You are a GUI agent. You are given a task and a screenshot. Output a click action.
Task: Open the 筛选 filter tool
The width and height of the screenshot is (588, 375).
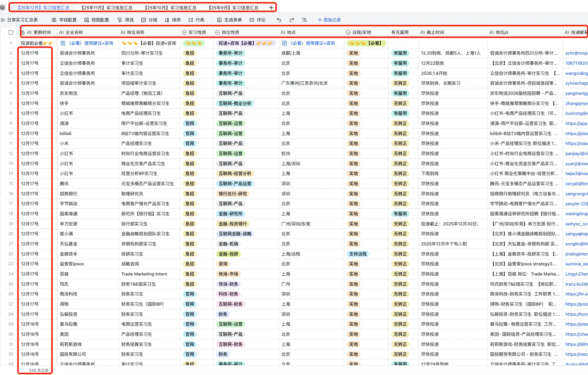click(x=125, y=20)
